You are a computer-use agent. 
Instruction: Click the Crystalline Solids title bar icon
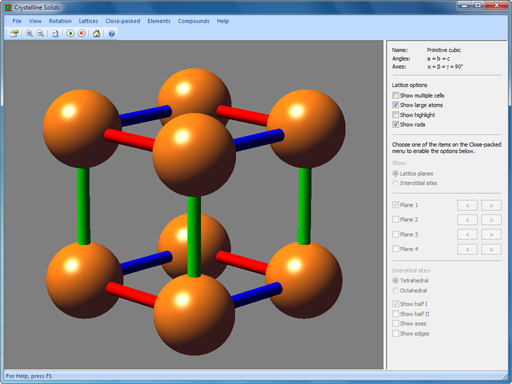coord(8,7)
